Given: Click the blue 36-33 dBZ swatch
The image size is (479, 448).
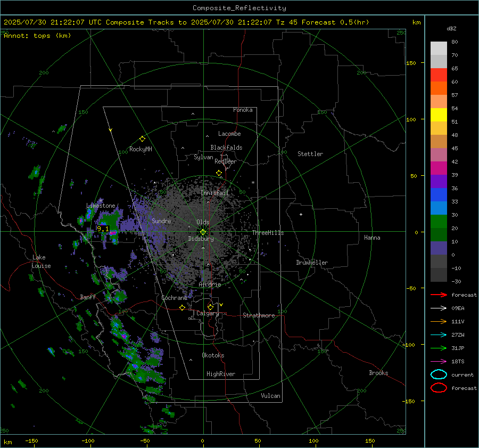Looking at the screenshot, I should tap(439, 195).
